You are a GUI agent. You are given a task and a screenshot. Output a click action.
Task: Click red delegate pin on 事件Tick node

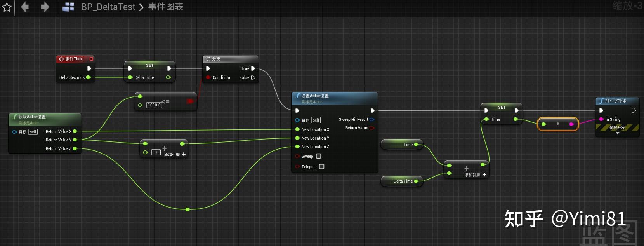click(91, 59)
